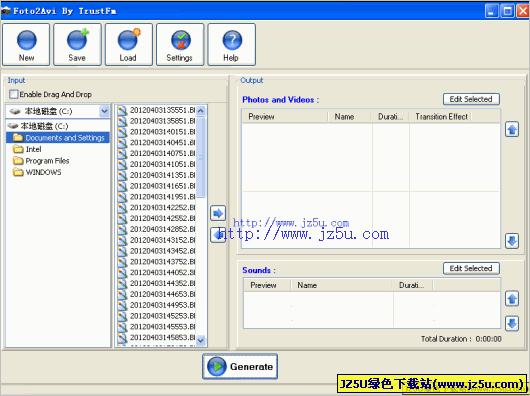Click the Save project toolbar button
Screen dimensions: 530x396
point(77,44)
